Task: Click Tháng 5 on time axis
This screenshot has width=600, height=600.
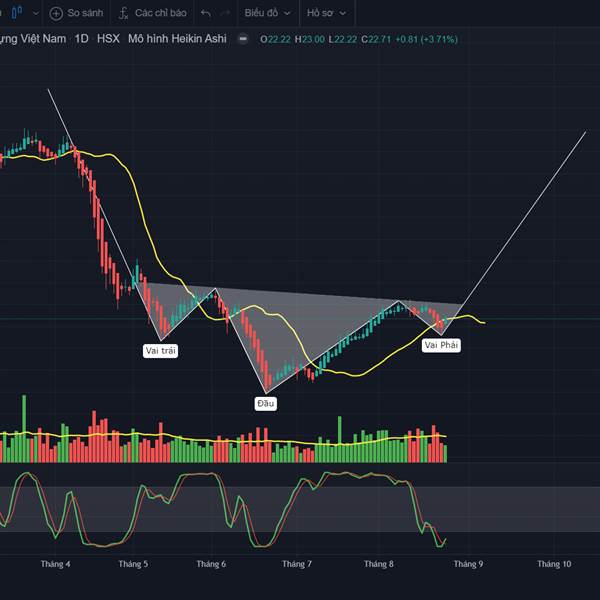Action: [x=133, y=564]
